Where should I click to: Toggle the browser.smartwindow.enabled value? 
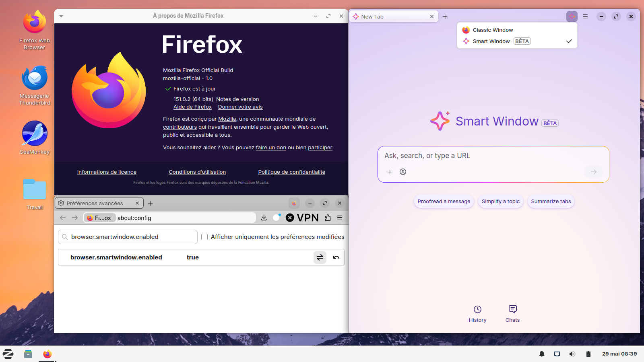point(320,257)
